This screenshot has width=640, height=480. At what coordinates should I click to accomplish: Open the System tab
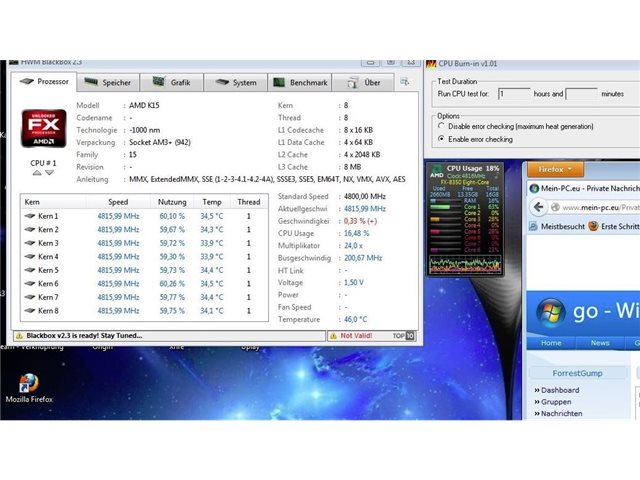[236, 82]
